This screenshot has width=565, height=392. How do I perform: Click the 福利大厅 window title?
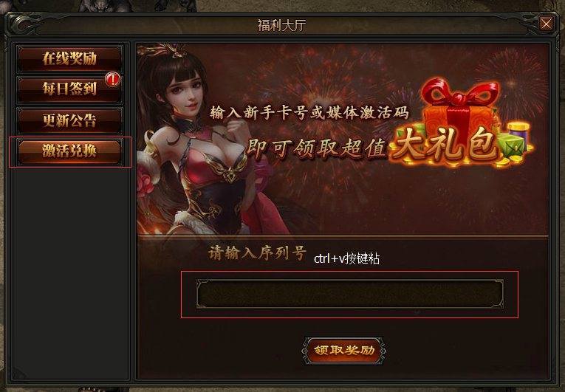282,25
